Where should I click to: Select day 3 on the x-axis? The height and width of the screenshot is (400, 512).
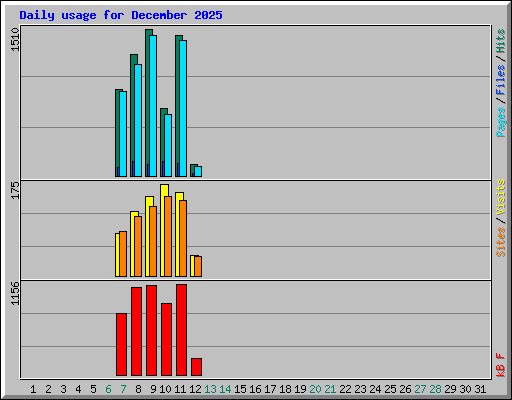point(63,389)
